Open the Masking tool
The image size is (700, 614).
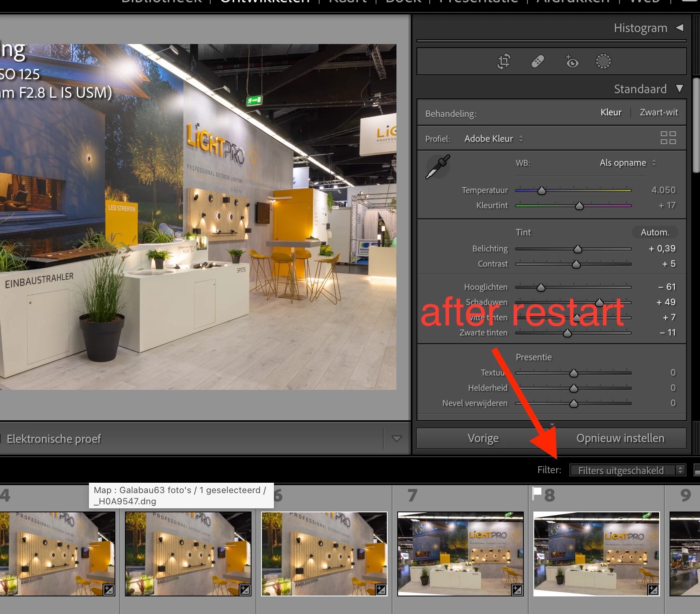tap(603, 61)
